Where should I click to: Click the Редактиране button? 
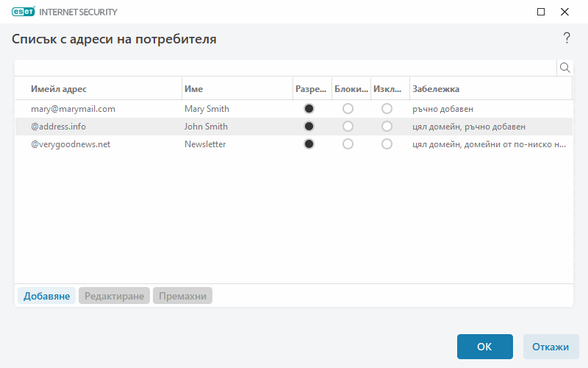click(x=114, y=296)
